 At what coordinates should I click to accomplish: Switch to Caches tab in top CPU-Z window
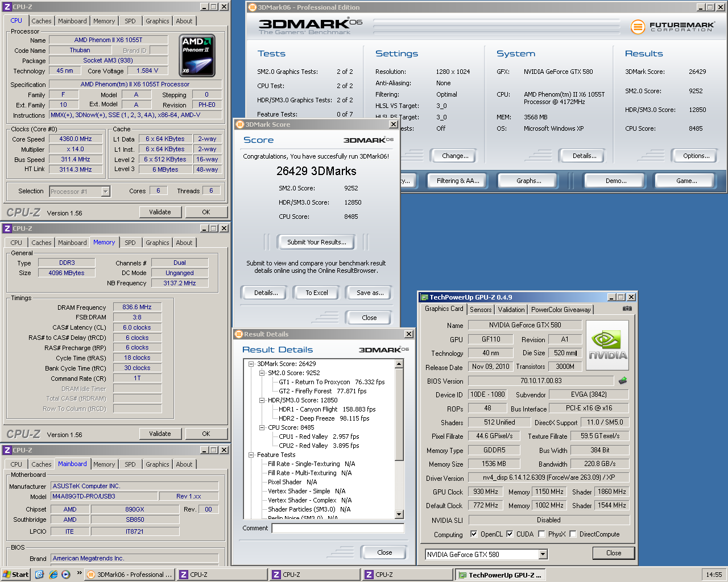pos(42,21)
